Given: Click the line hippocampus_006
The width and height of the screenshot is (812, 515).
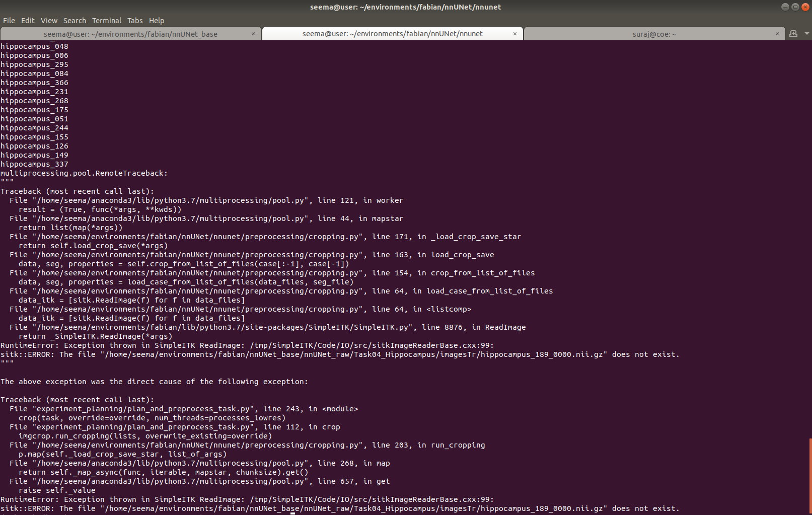Looking at the screenshot, I should point(34,55).
